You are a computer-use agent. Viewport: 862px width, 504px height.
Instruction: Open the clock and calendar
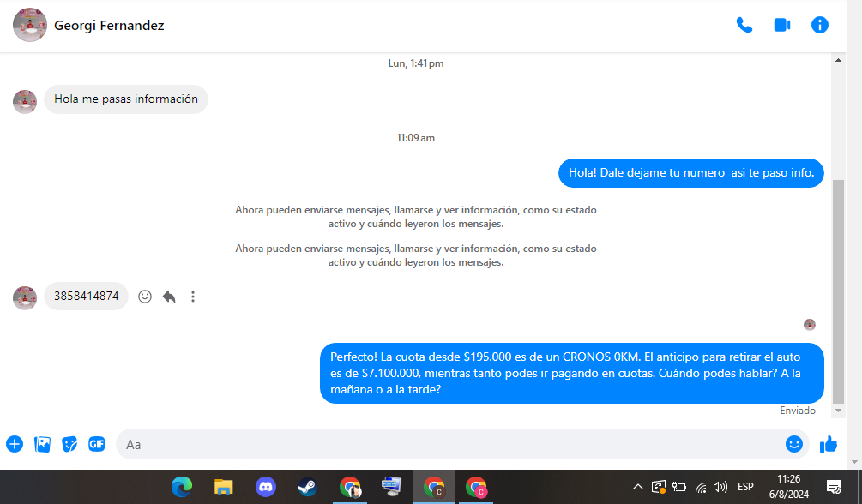tap(789, 487)
